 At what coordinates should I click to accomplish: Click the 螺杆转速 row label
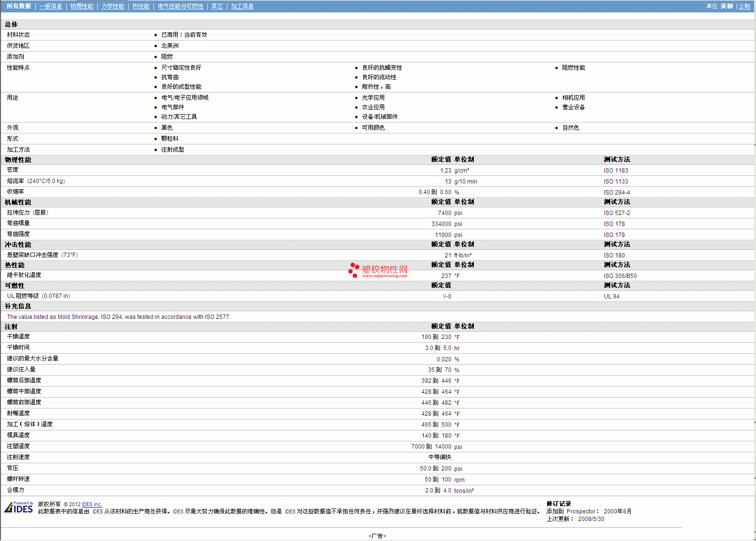pyautogui.click(x=18, y=479)
